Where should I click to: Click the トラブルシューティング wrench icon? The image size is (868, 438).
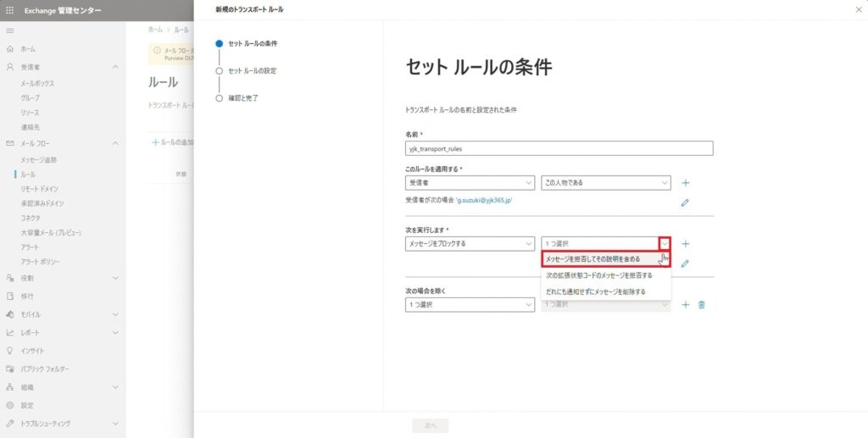coord(10,424)
